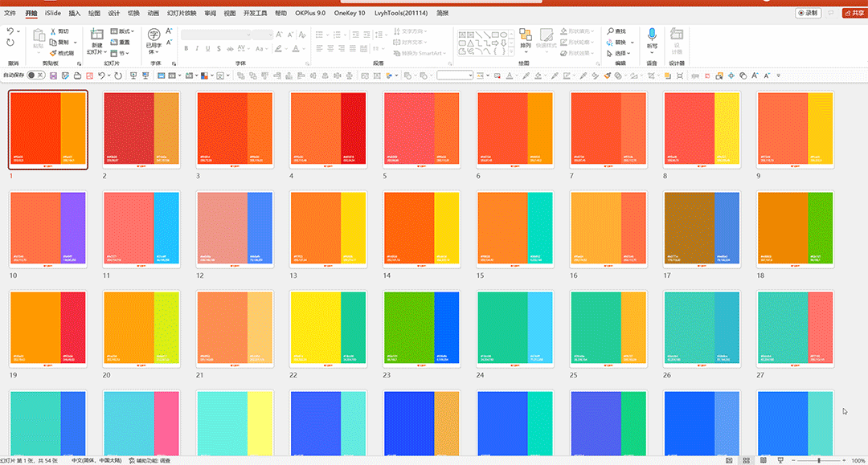The width and height of the screenshot is (868, 465).
Task: Select slide 19 orange-red thumbnail
Action: [48, 329]
